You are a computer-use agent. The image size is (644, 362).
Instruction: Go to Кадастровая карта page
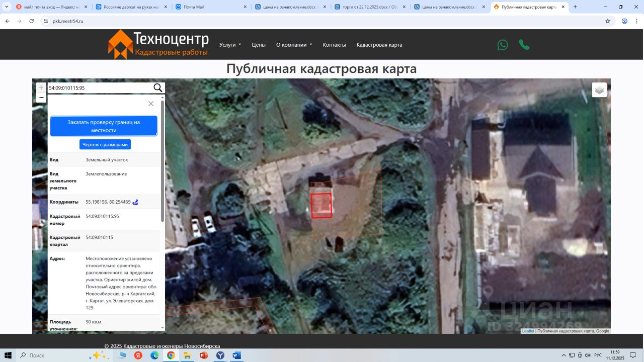[379, 45]
